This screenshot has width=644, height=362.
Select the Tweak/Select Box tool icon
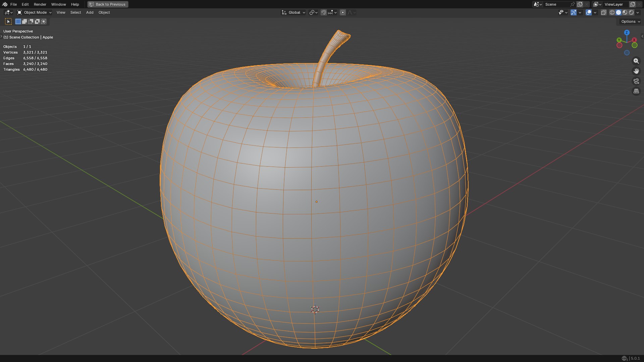(8, 21)
